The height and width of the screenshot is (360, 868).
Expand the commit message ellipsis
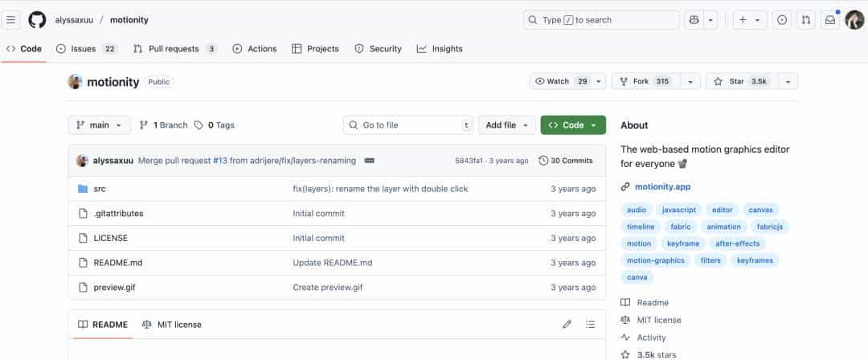click(x=370, y=161)
